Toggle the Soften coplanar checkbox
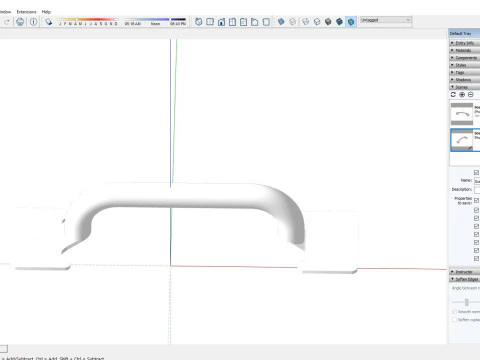Image resolution: width=480 pixels, height=360 pixels. tap(454, 320)
